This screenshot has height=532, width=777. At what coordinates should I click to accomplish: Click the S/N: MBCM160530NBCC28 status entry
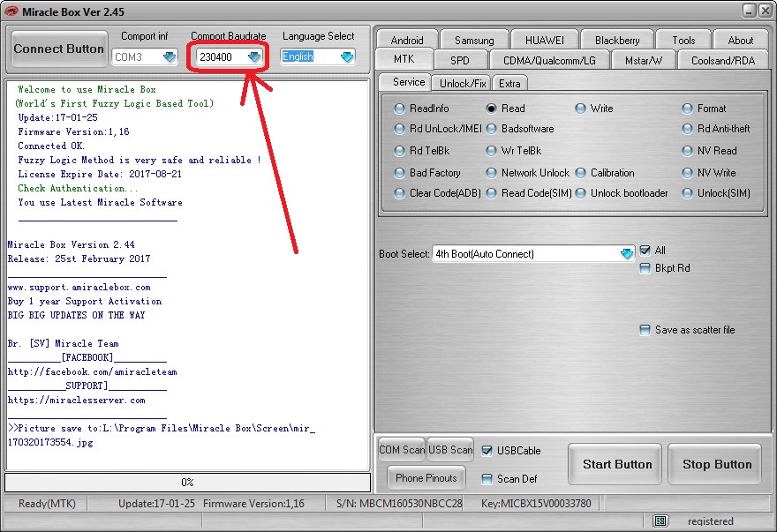pos(399,504)
